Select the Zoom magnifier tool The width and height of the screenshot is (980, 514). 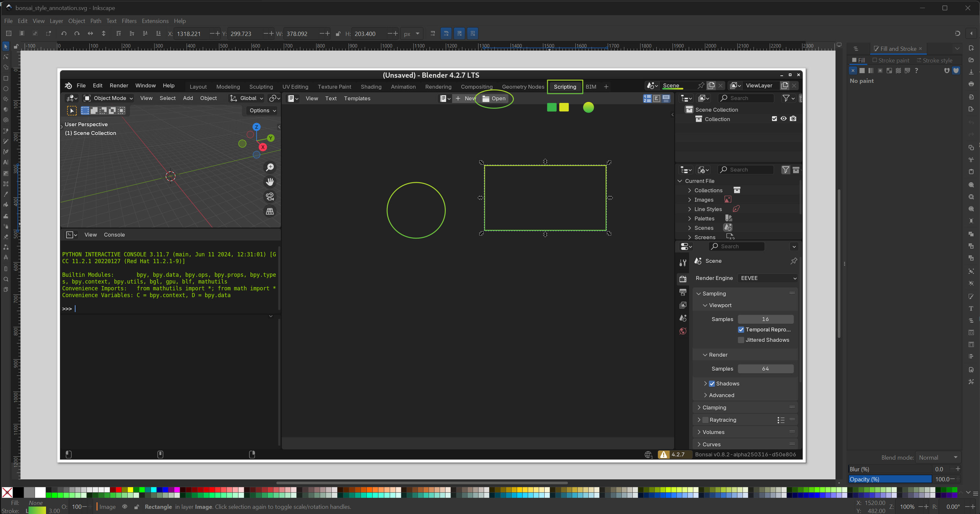[x=5, y=279]
